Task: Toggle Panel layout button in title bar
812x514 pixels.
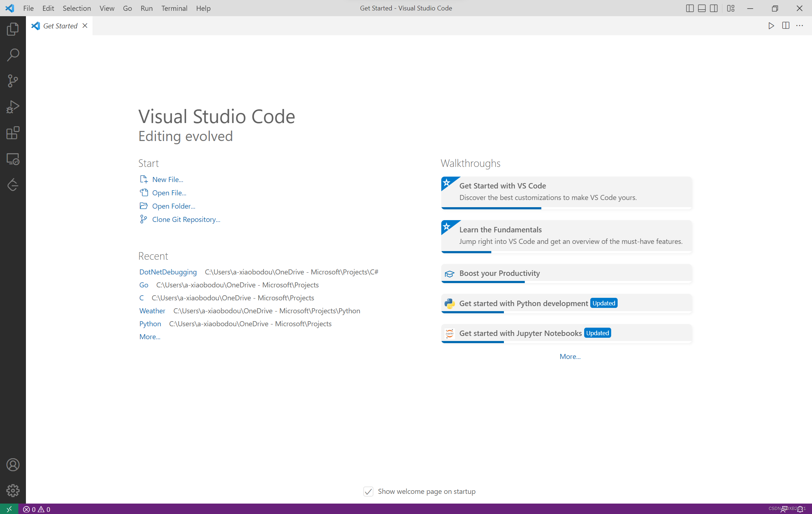Action: pyautogui.click(x=702, y=8)
